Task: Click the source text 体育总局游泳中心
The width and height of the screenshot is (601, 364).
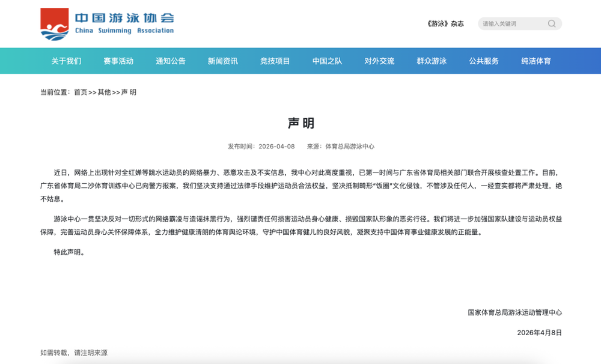Action: click(x=349, y=147)
